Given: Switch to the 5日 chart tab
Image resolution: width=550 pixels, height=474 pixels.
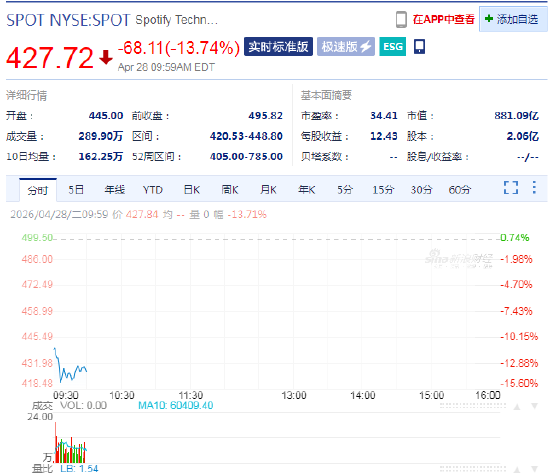Looking at the screenshot, I should [76, 190].
